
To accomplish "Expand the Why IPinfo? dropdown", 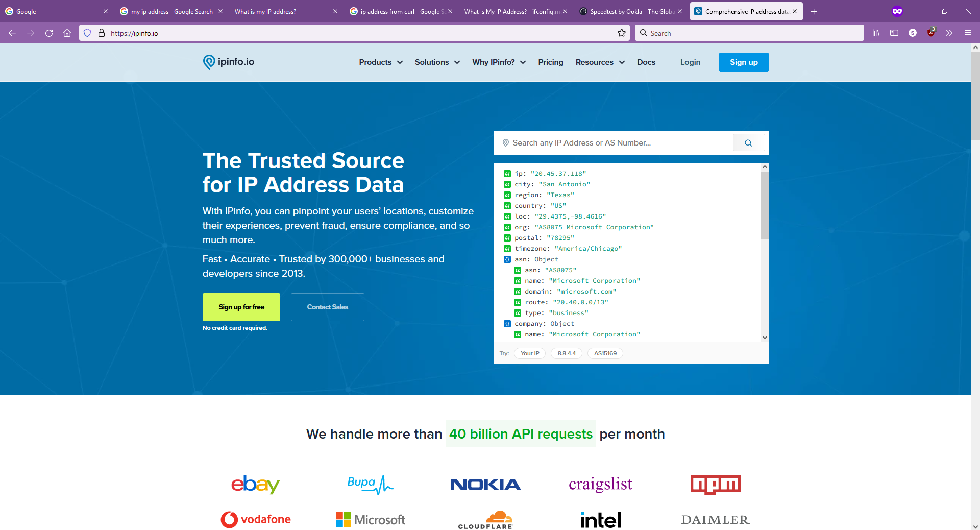I will [x=499, y=62].
